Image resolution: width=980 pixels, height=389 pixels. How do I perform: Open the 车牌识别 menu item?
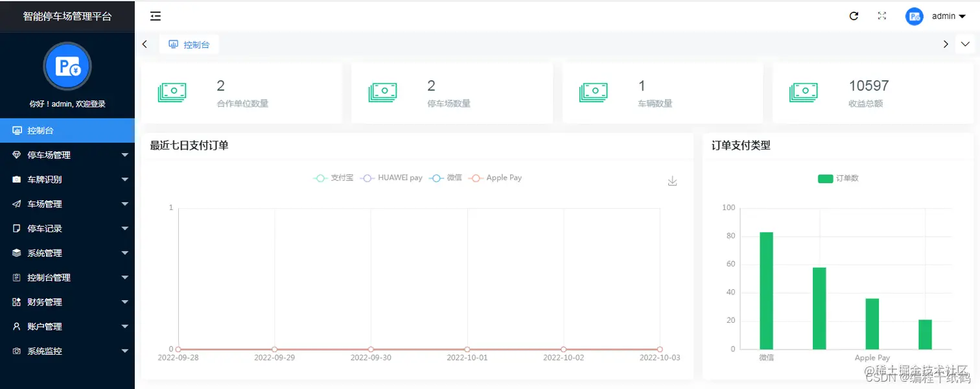click(x=67, y=180)
